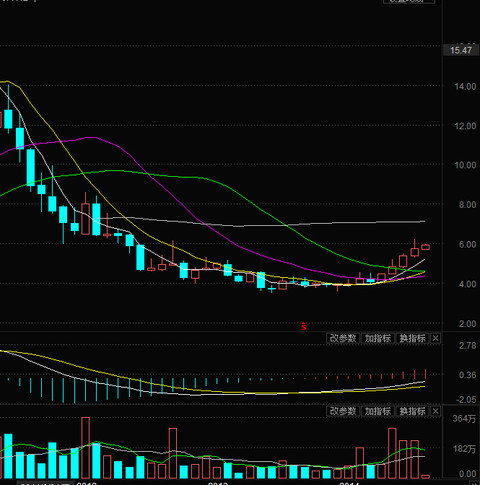The width and height of the screenshot is (480, 485).
Task: Click 改参数 button in the volume panel
Action: [x=343, y=411]
